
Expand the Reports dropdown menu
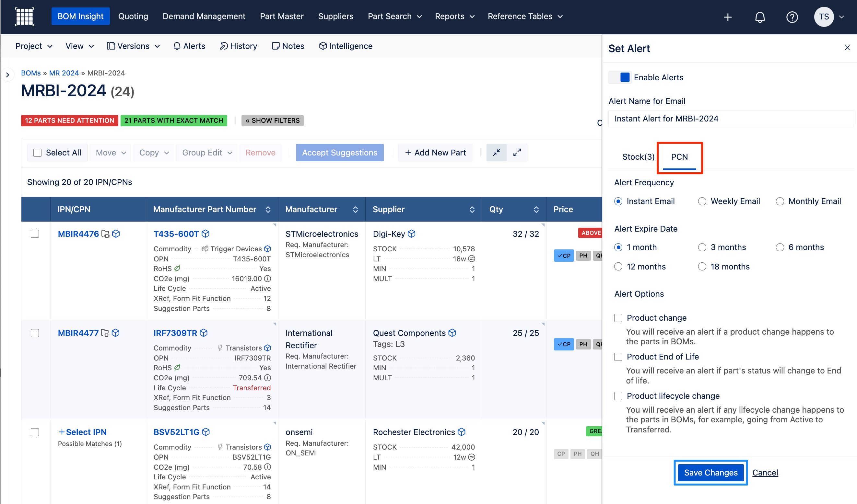(454, 16)
